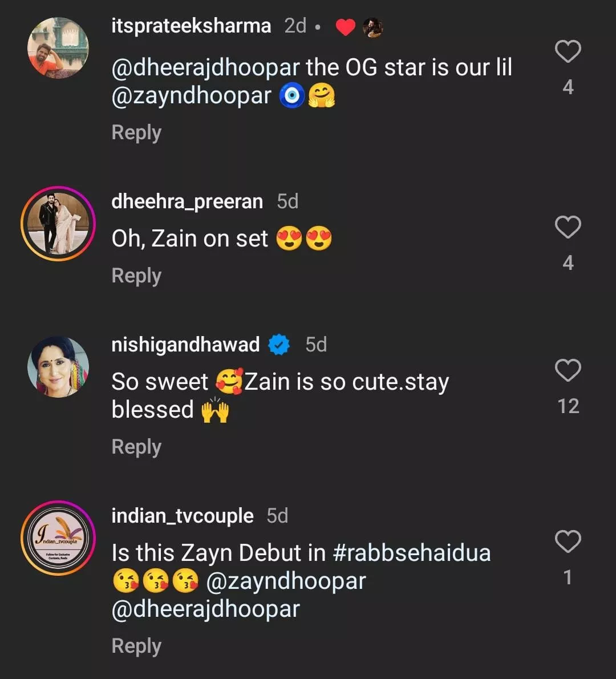
Task: Open itsprateeksharma's profile picture
Action: 58,48
